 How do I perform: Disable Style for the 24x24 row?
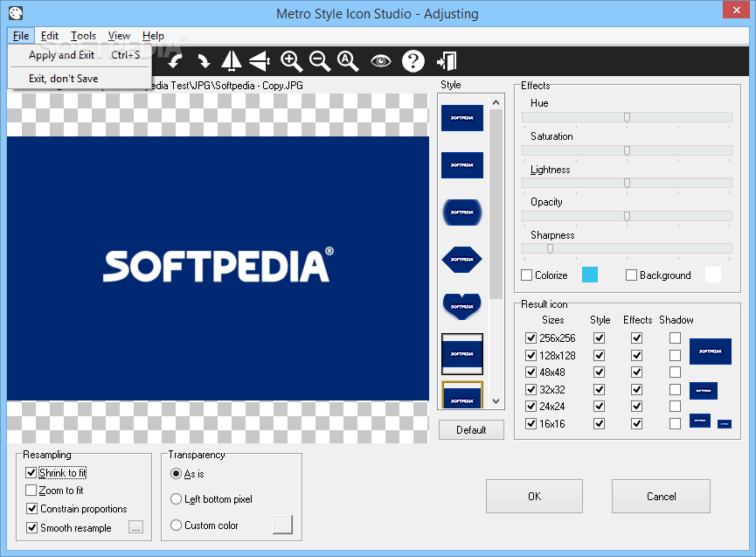[x=600, y=407]
